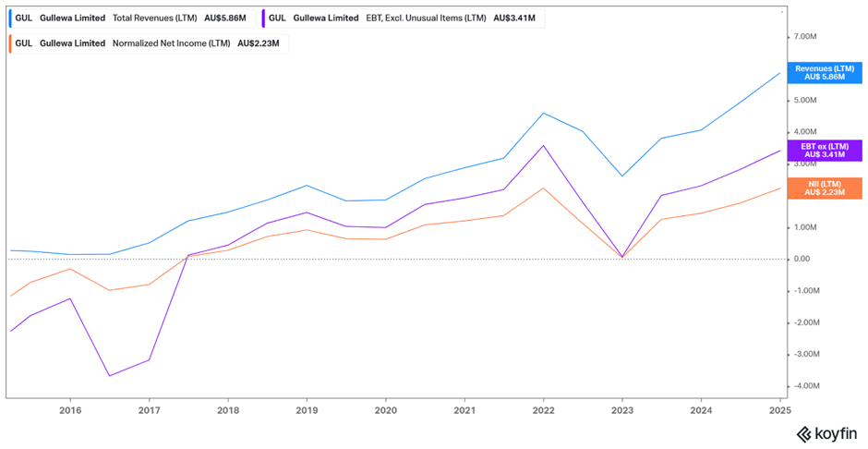Click the -2.00M y-axis label
The height and width of the screenshot is (449, 868).
tap(805, 322)
